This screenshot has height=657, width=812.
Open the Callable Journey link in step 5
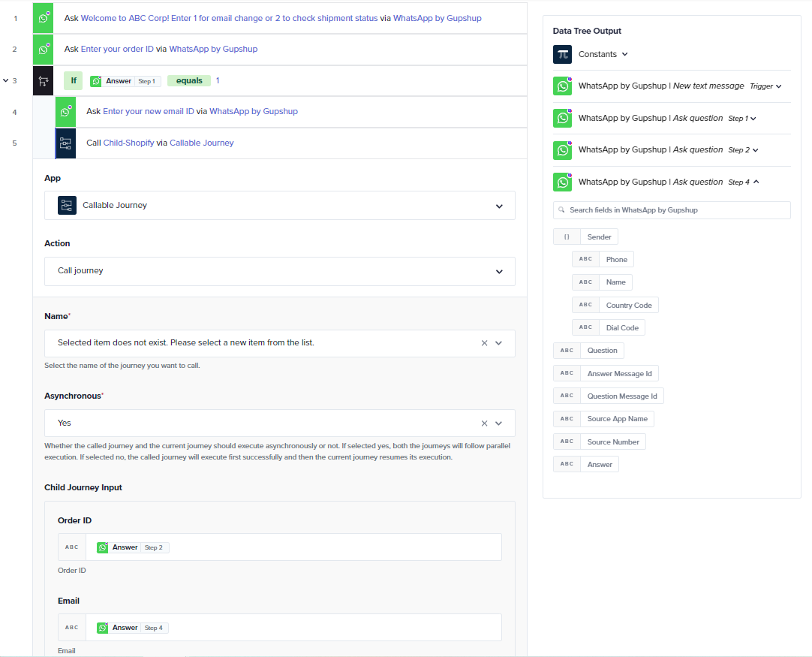tap(201, 143)
